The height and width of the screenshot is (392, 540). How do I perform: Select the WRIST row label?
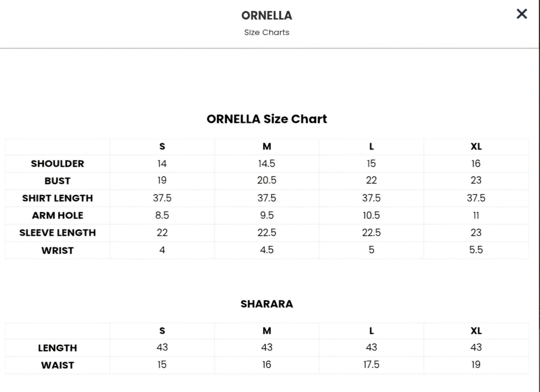[58, 250]
